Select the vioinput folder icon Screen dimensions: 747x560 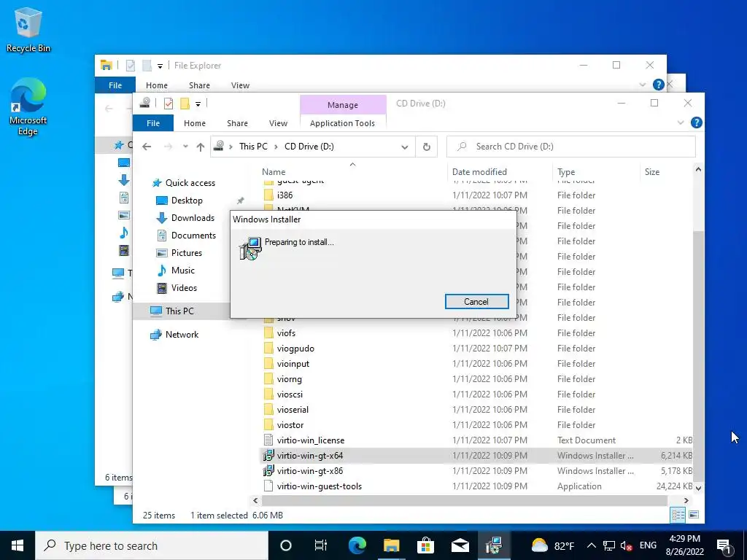click(268, 363)
